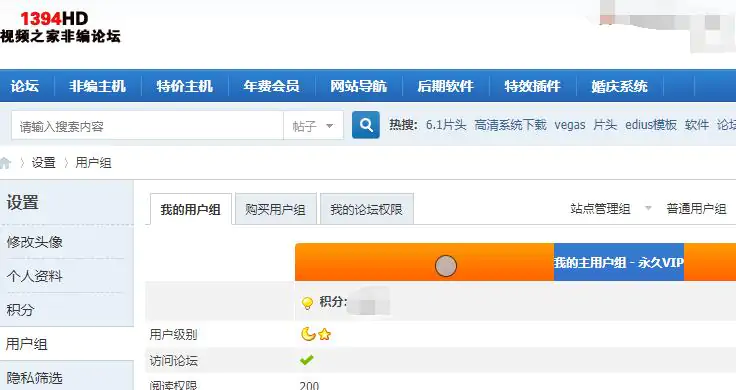
Task: Click hot search link edius模板
Action: 651,125
